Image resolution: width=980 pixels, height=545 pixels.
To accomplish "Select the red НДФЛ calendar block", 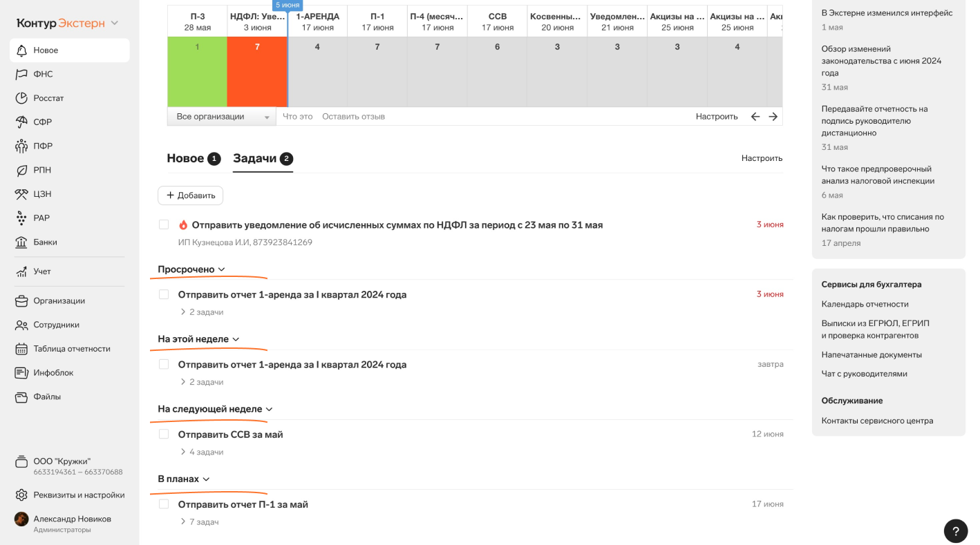I will click(257, 72).
